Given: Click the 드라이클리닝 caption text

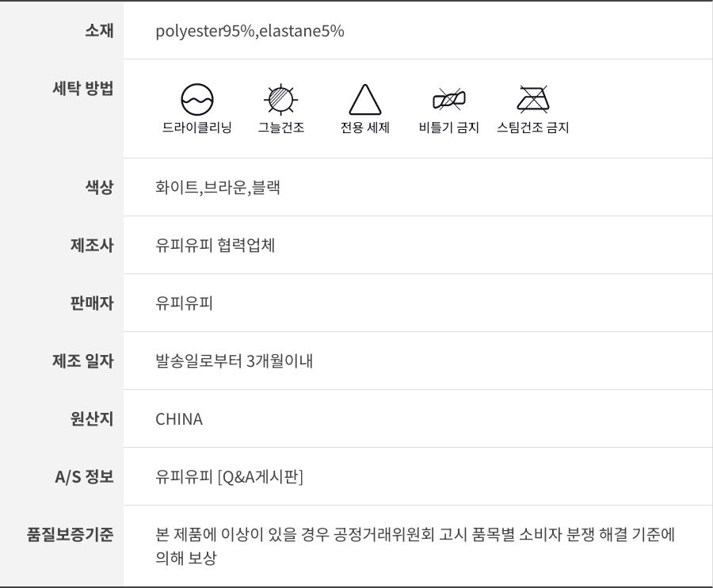Looking at the screenshot, I should point(197,128).
